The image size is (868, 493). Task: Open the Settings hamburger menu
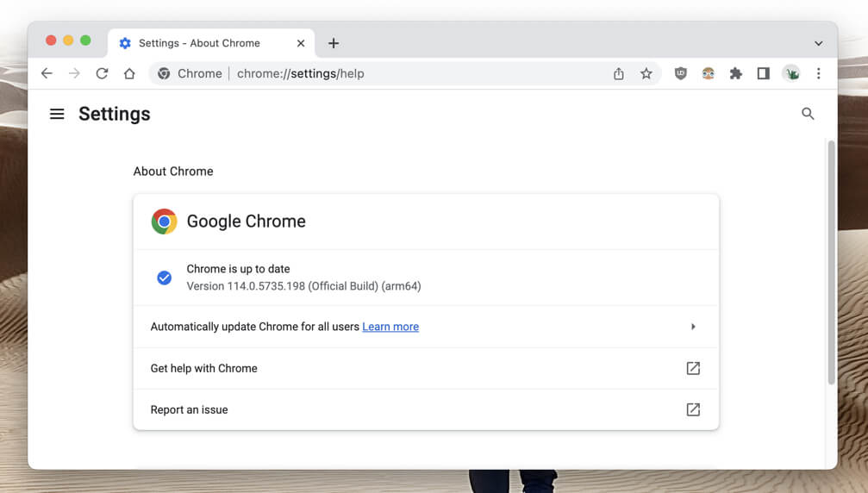click(x=57, y=114)
